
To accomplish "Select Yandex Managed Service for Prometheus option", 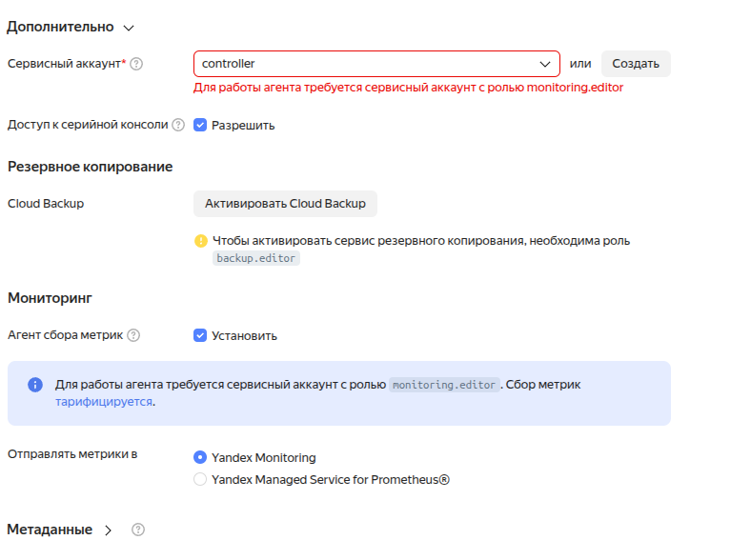I will tap(200, 480).
